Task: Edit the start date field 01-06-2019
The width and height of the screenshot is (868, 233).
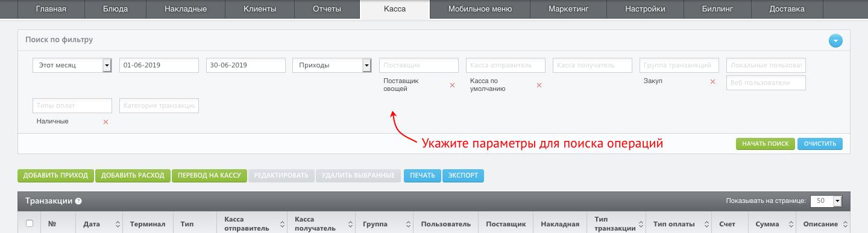Action: 159,65
